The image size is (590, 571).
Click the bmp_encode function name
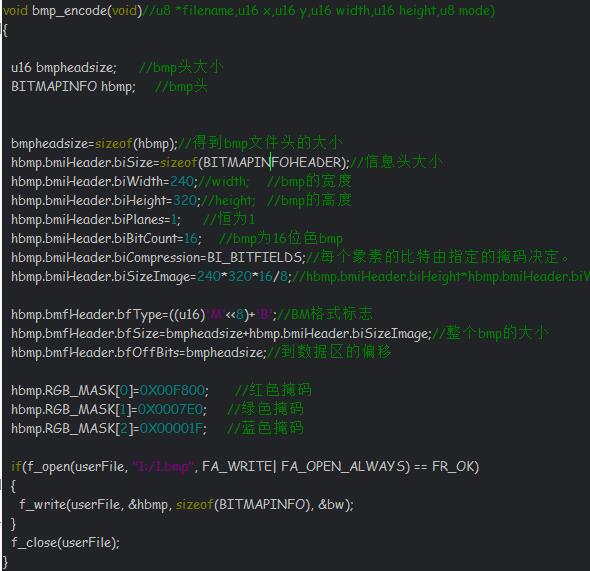(x=70, y=11)
